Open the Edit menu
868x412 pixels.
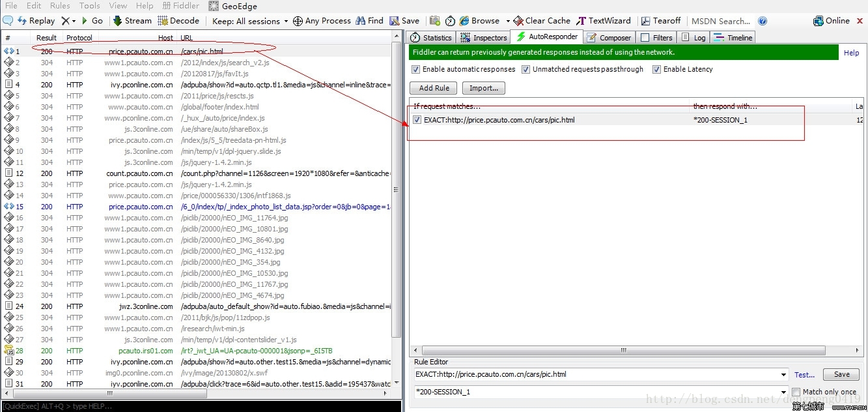[34, 6]
